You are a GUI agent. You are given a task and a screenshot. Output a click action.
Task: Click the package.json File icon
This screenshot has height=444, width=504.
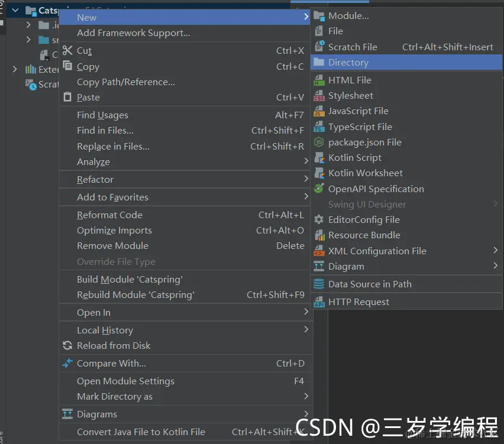[319, 142]
